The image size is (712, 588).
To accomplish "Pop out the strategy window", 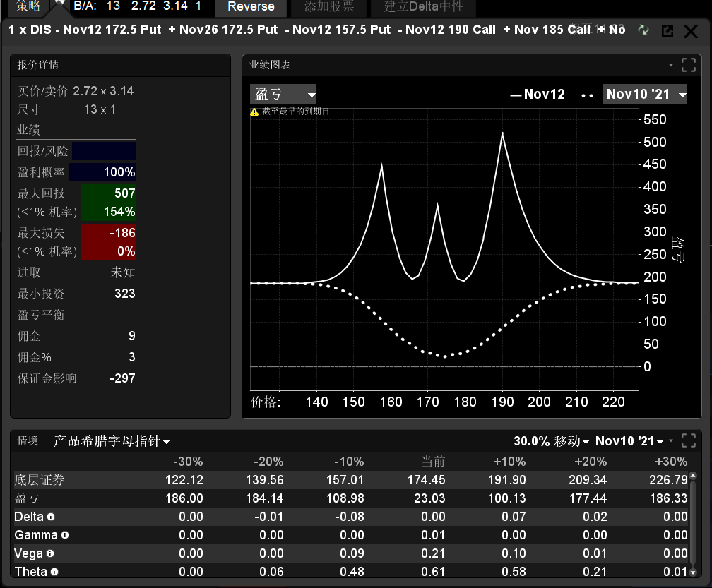I will point(667,30).
